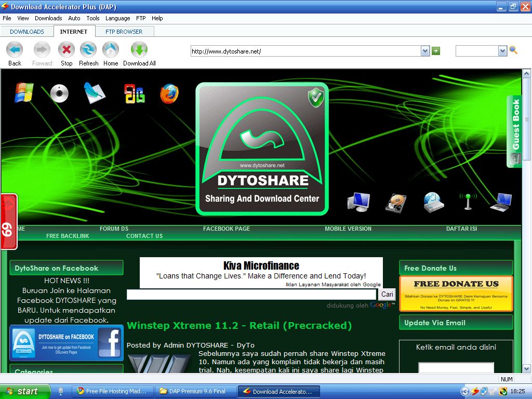
Task: Switch to the FTP BROWSER tab
Action: coord(124,32)
